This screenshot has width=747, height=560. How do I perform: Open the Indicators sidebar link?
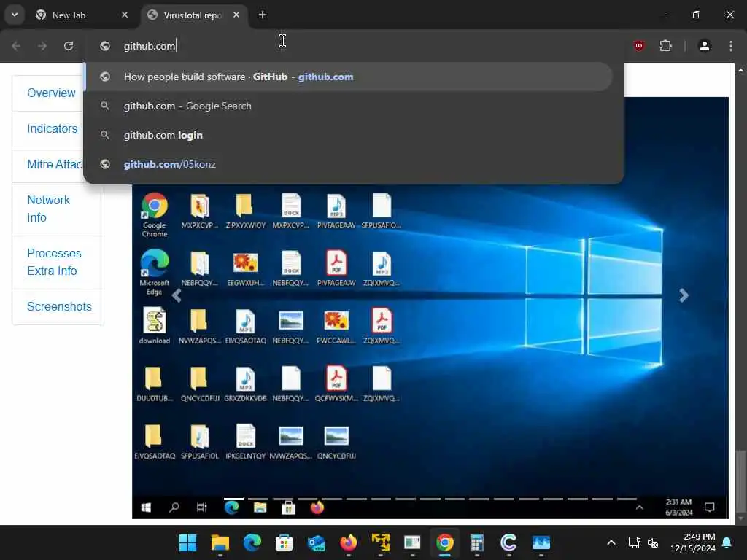(x=52, y=128)
